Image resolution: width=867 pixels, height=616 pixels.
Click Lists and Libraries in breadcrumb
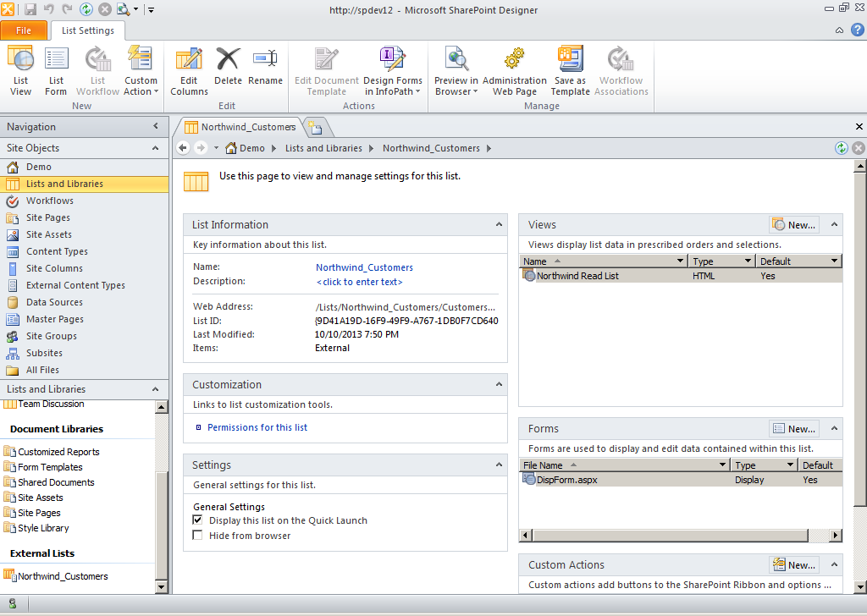point(323,148)
